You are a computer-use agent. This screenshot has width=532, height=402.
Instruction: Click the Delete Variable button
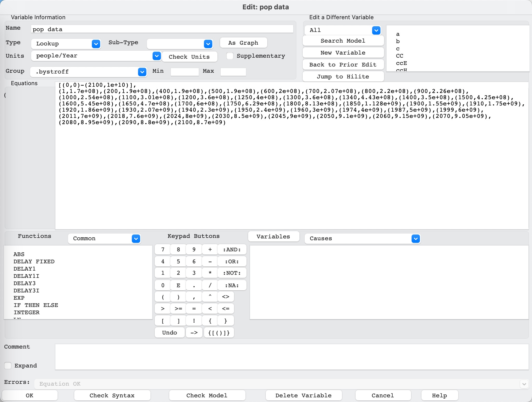304,395
